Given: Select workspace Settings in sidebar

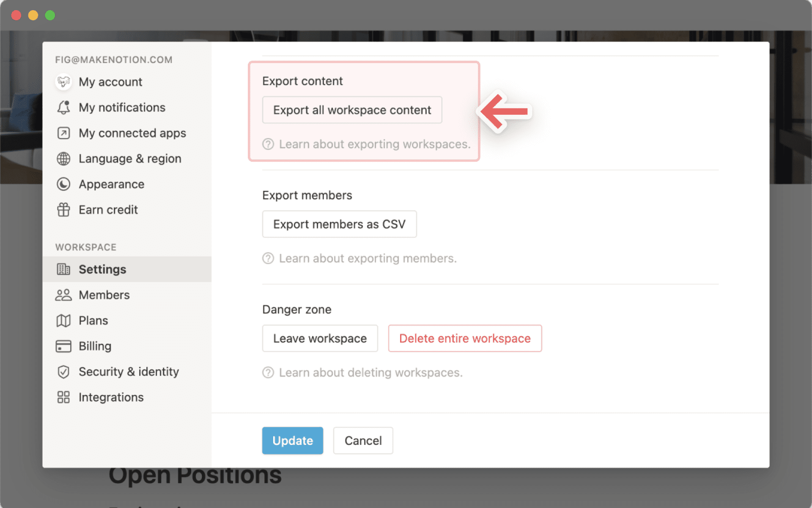Looking at the screenshot, I should click(102, 269).
